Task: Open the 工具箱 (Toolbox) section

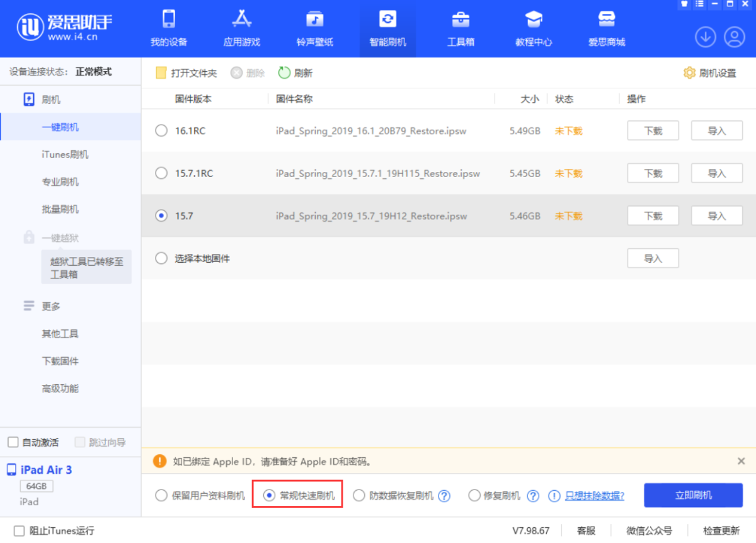Action: click(460, 28)
